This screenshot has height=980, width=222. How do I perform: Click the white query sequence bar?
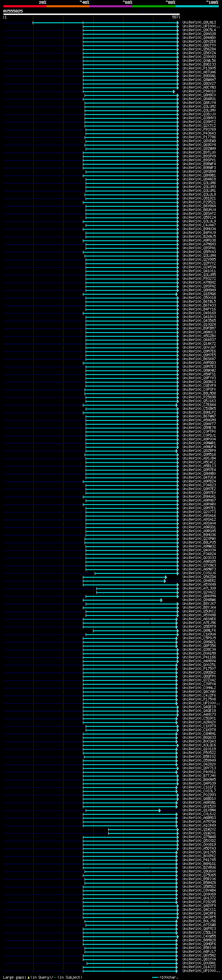pos(92,15)
